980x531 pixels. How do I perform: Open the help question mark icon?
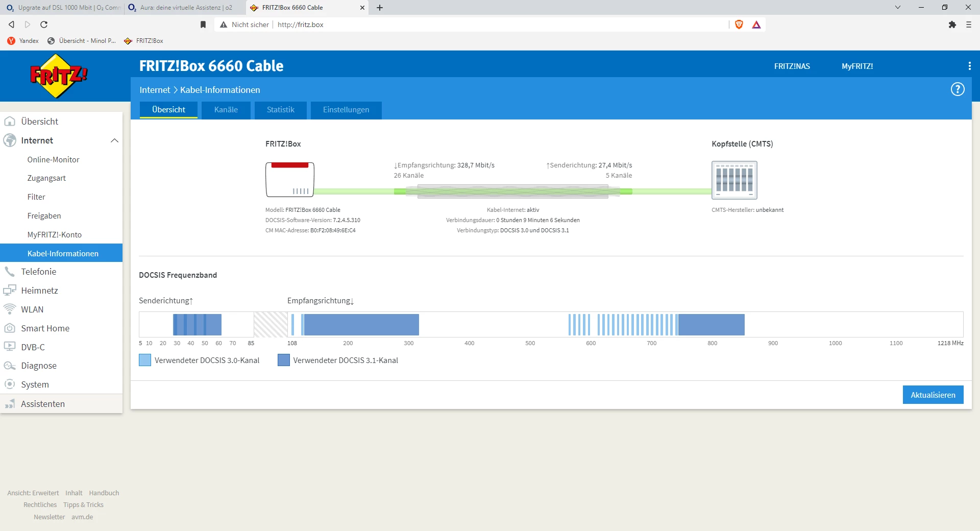957,89
